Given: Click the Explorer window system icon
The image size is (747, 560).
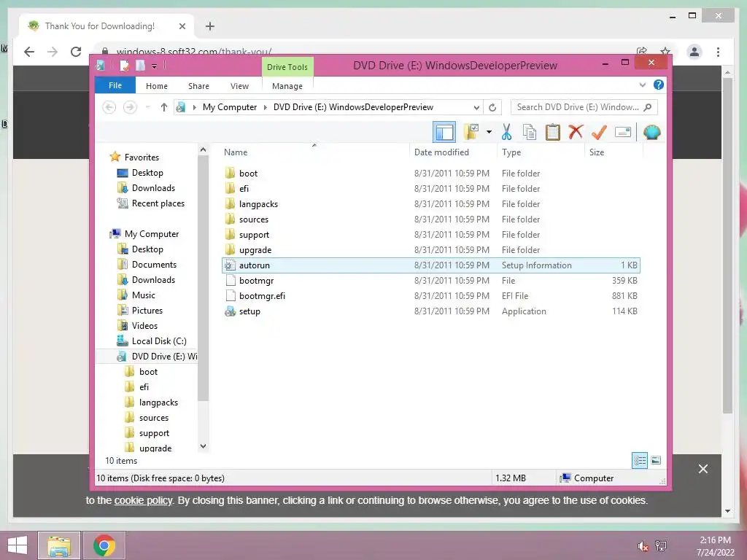Looking at the screenshot, I should tap(101, 65).
